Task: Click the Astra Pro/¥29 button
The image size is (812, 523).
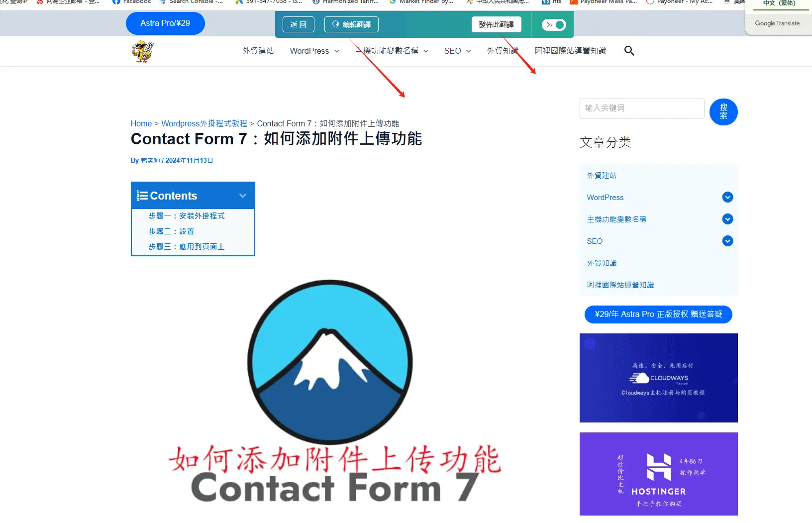Action: (165, 23)
